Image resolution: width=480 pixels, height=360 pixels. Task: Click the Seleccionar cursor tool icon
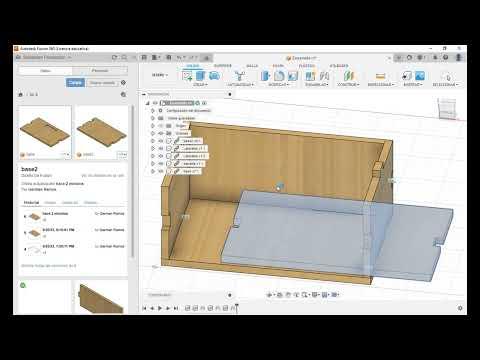click(x=448, y=76)
